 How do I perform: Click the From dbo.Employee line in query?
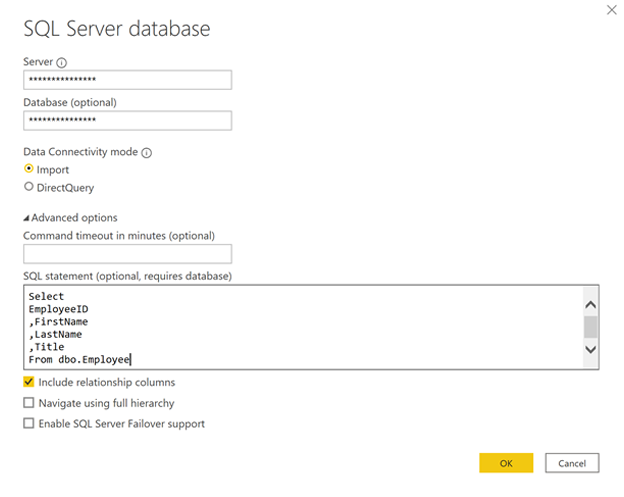pyautogui.click(x=80, y=359)
